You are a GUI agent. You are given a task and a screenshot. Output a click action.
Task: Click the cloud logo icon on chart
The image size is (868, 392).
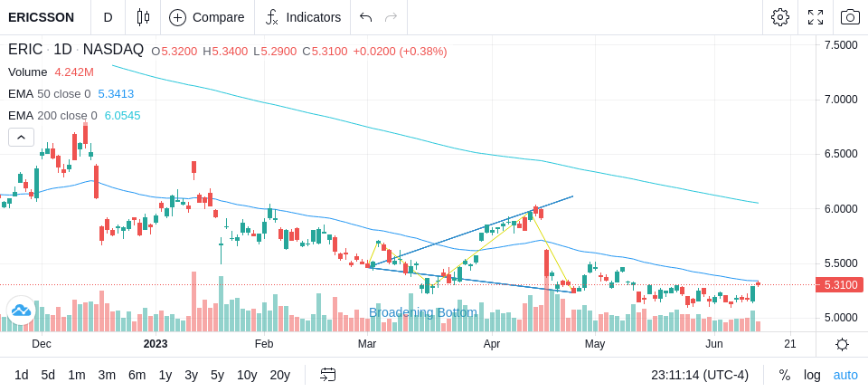click(x=21, y=310)
